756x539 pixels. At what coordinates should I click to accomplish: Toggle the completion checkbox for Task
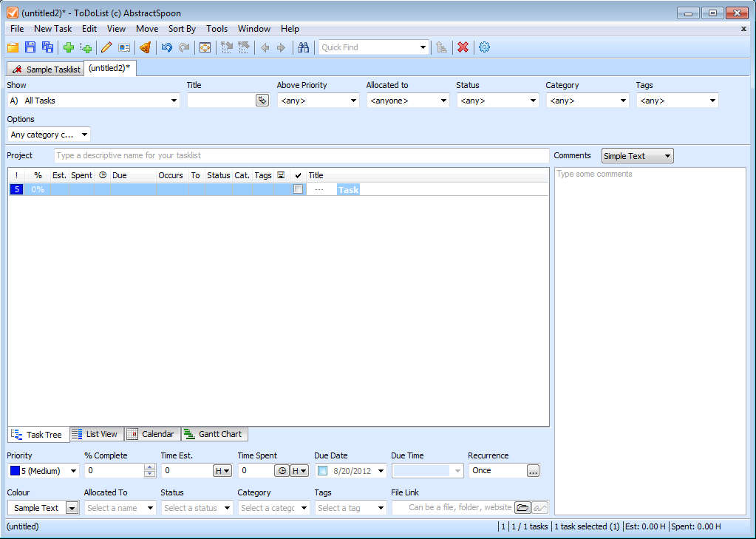(x=298, y=189)
